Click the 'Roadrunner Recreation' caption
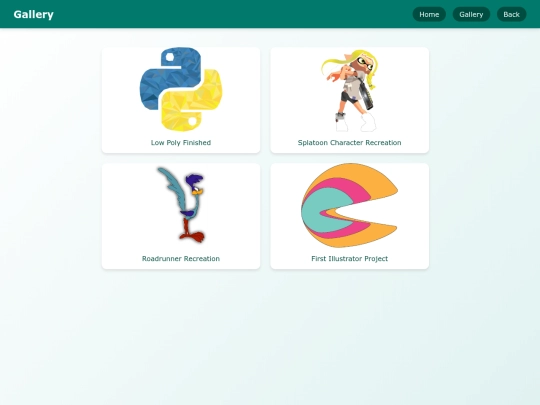540x405 pixels. (x=181, y=259)
